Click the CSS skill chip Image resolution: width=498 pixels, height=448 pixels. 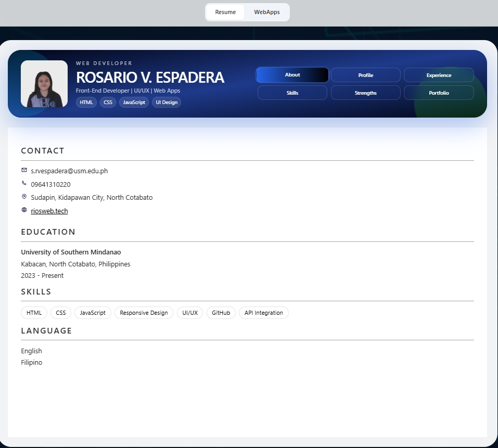(x=61, y=313)
